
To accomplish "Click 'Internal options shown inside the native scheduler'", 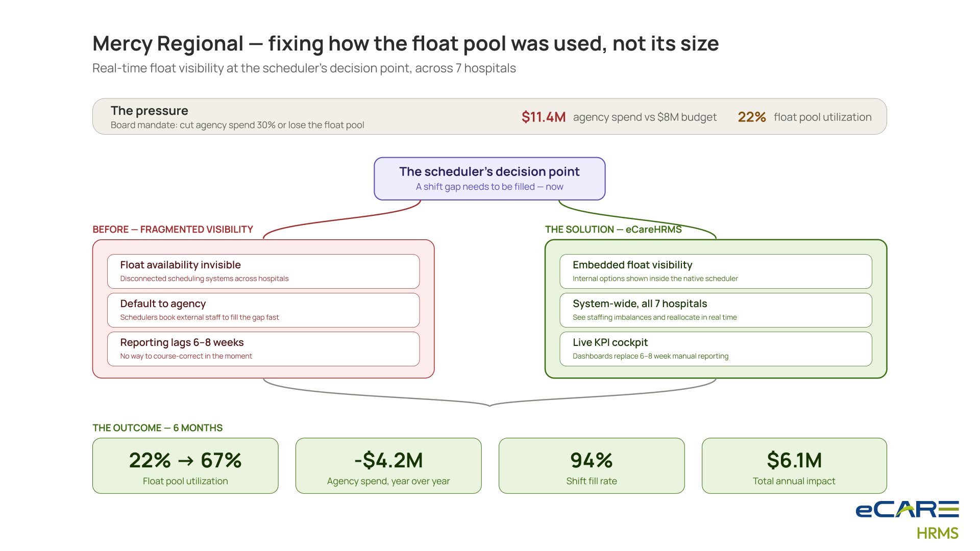I will click(x=655, y=279).
